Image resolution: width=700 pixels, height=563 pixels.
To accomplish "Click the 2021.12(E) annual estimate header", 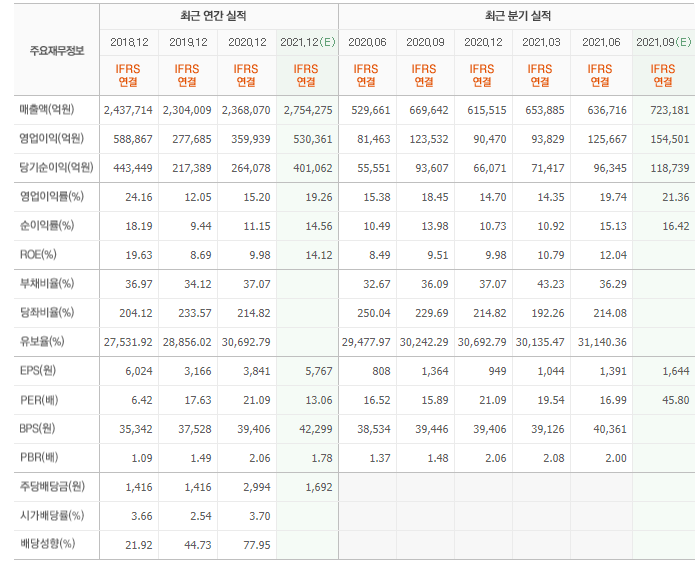I will pos(308,42).
